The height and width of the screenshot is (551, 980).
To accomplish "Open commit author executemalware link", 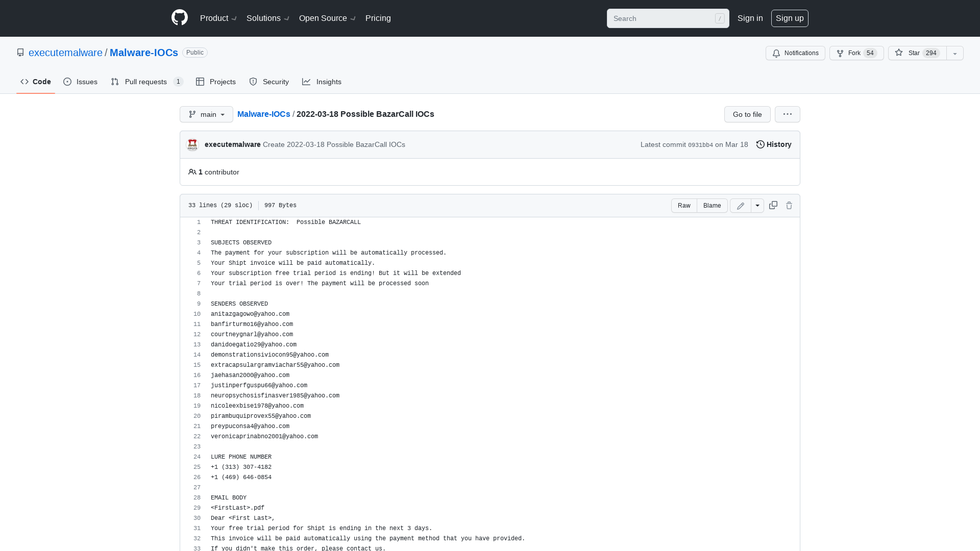I will point(233,144).
